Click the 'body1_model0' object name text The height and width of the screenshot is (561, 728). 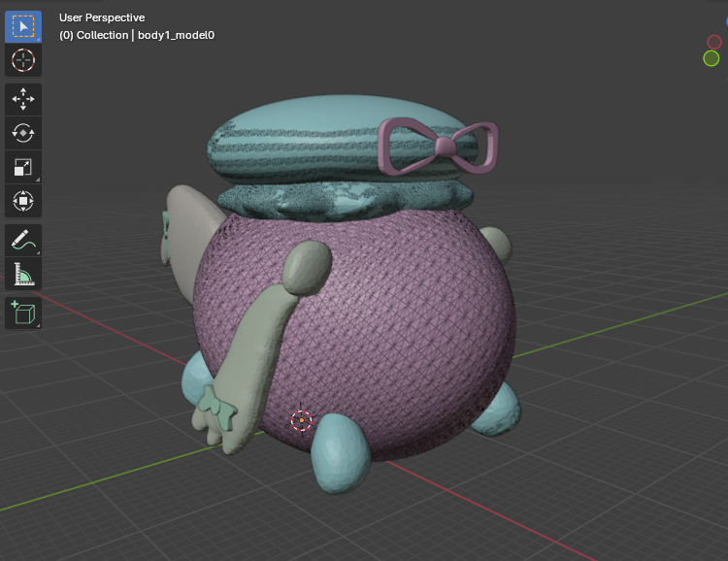176,35
